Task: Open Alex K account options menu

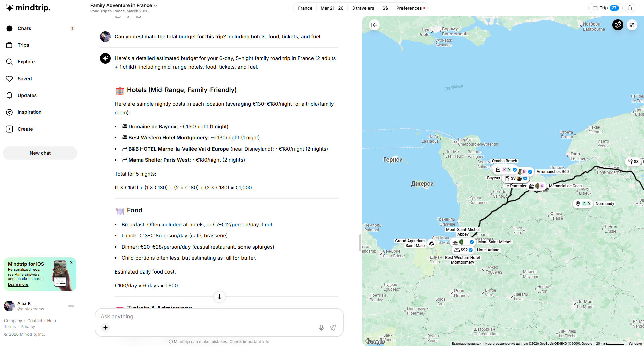Action: (71, 306)
